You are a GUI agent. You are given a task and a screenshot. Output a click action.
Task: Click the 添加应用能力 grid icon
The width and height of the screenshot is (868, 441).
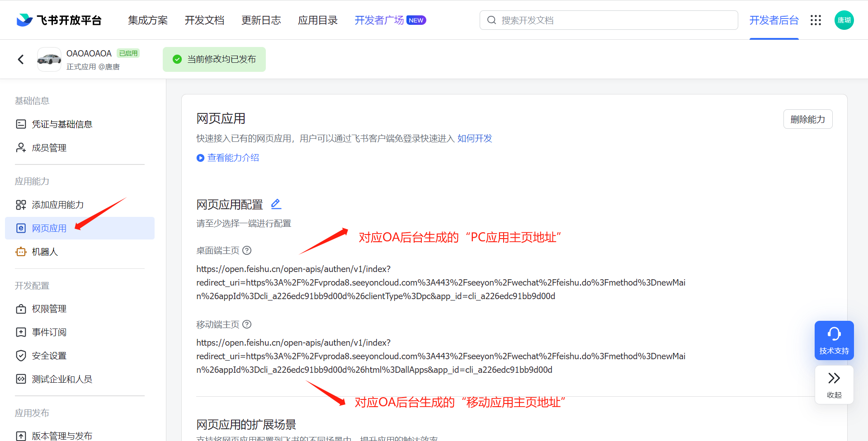coord(21,205)
